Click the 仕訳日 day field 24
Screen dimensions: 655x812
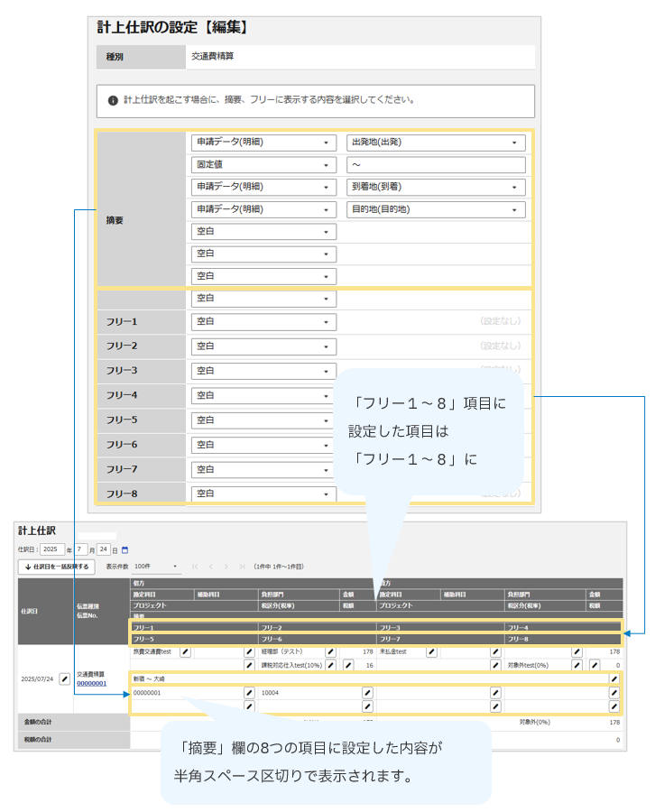(x=104, y=549)
